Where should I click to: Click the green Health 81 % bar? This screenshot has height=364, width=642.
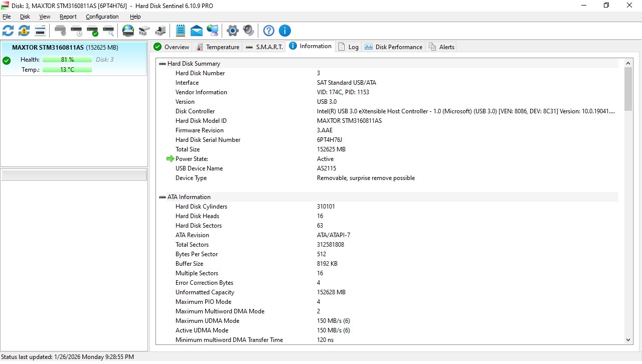pos(67,60)
